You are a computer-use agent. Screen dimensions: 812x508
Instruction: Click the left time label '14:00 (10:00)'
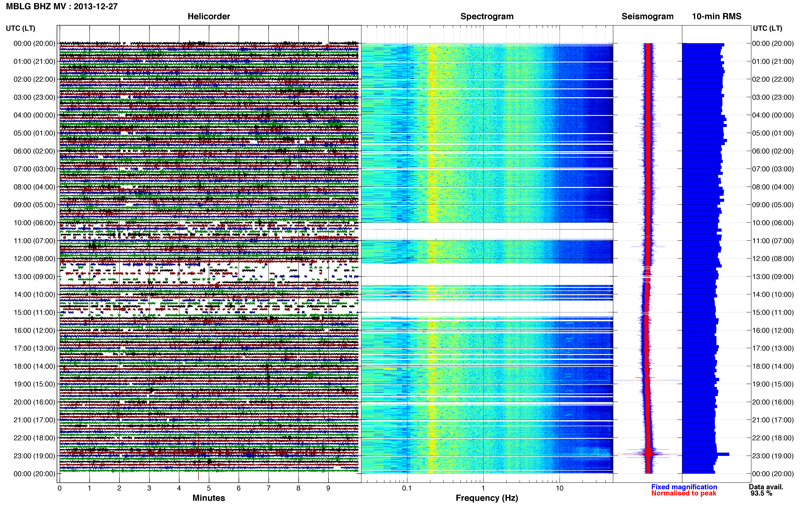[x=34, y=295]
